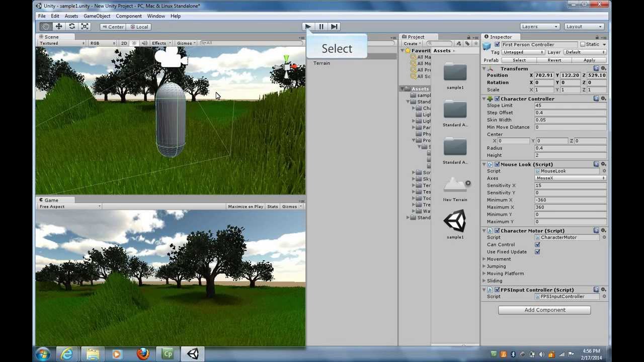Open the Layers dropdown
The width and height of the screenshot is (644, 362).
(540, 27)
